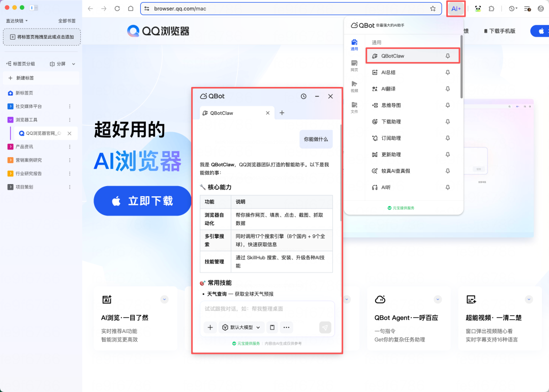
Task: Open the 默认大模型 model selector dropdown
Action: point(240,327)
